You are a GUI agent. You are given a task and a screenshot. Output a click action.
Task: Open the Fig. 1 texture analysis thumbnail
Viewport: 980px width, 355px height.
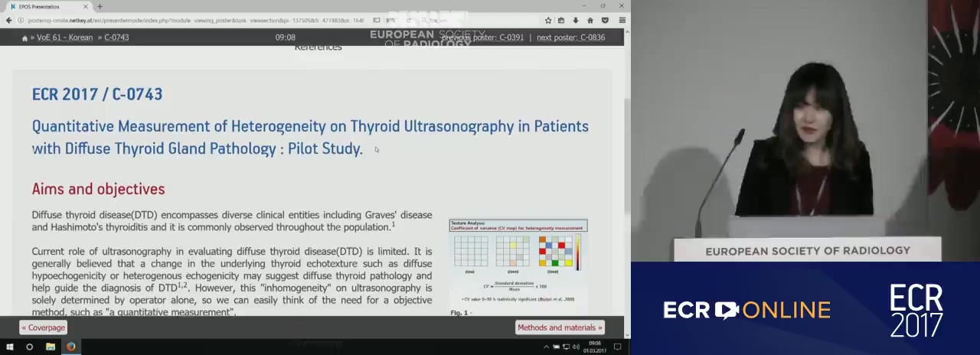(x=518, y=262)
